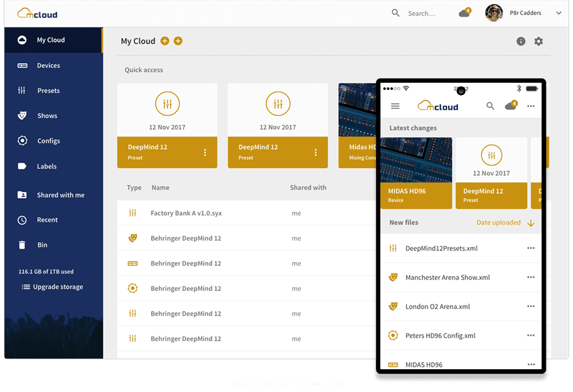Open options dots for Peters HD96 Config.xml
Screen dimensions: 573x392
pos(531,335)
